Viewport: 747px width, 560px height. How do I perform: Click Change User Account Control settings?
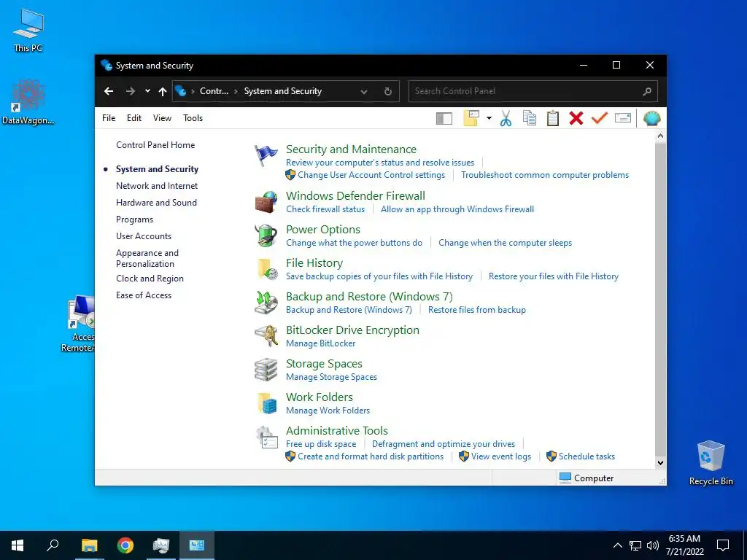point(371,175)
